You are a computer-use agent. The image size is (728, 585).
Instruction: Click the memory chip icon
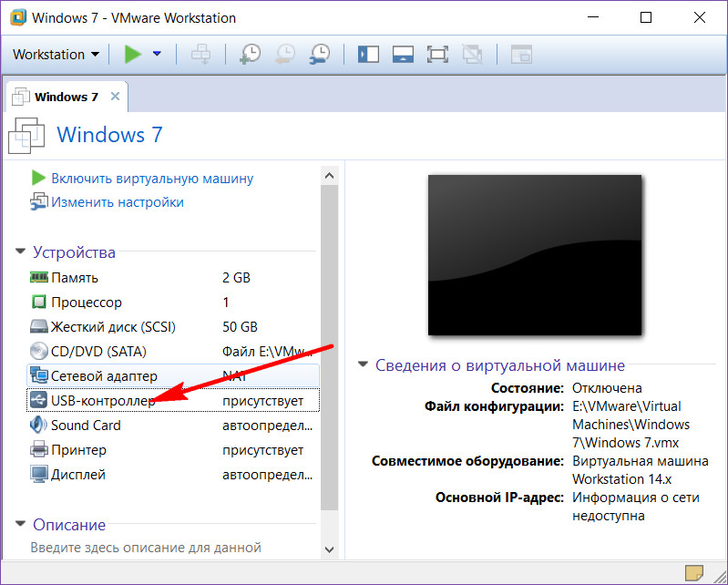(38, 277)
